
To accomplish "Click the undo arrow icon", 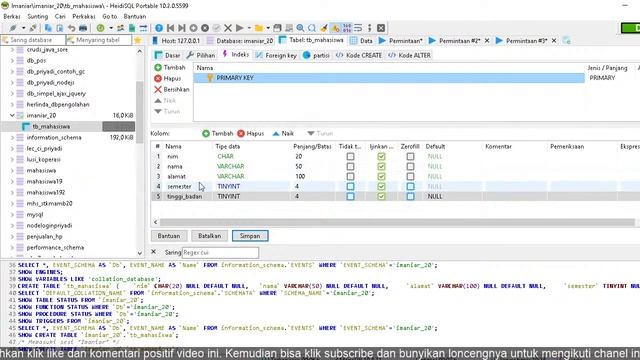I will click(x=71, y=28).
